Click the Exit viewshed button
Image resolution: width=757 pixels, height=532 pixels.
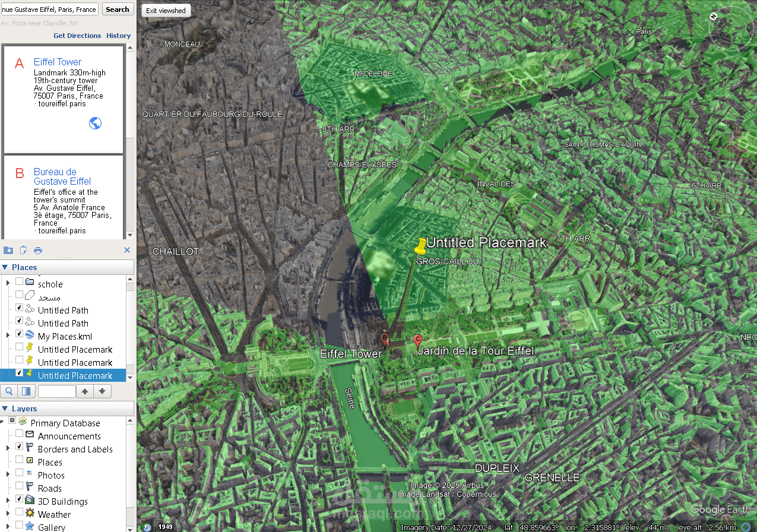pyautogui.click(x=166, y=11)
